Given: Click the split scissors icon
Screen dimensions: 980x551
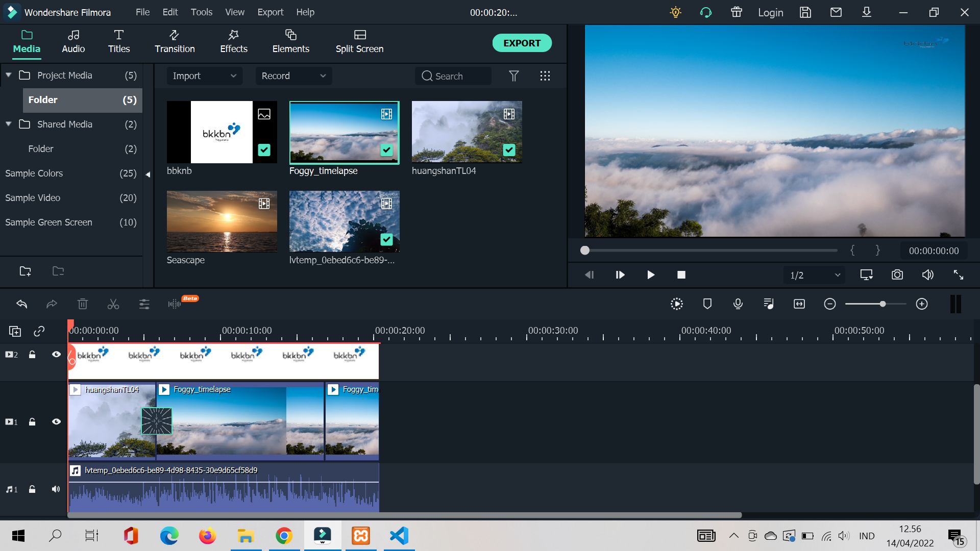Looking at the screenshot, I should point(113,304).
